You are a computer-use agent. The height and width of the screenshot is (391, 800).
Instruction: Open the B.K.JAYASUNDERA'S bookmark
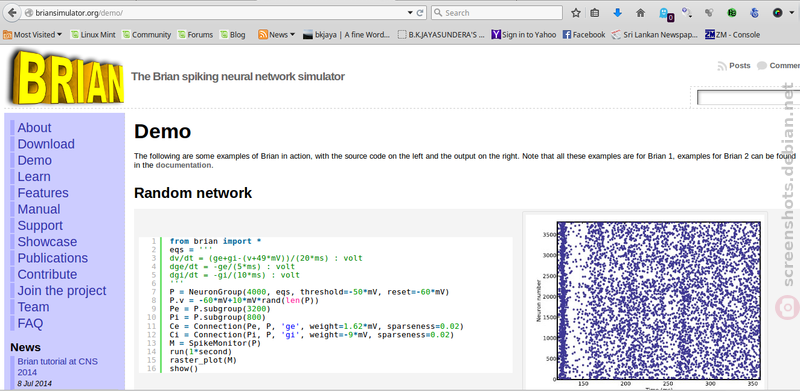coord(441,35)
